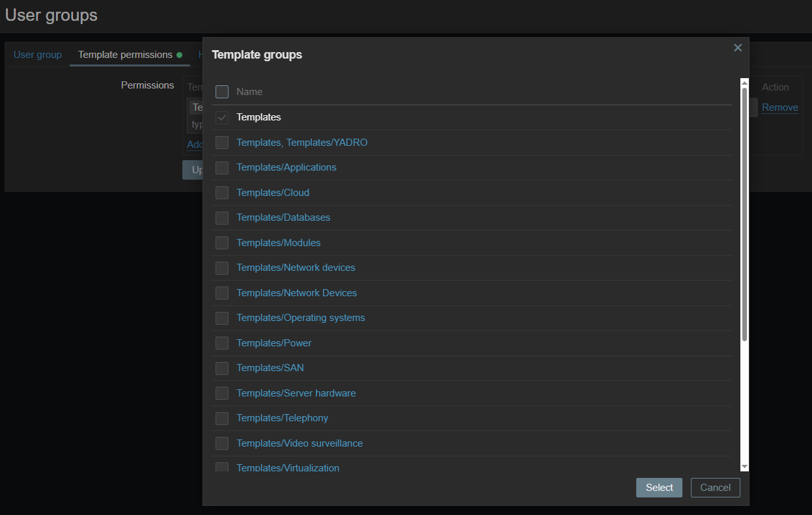Open the Template permissions tab
This screenshot has width=812, height=515.
tap(125, 55)
